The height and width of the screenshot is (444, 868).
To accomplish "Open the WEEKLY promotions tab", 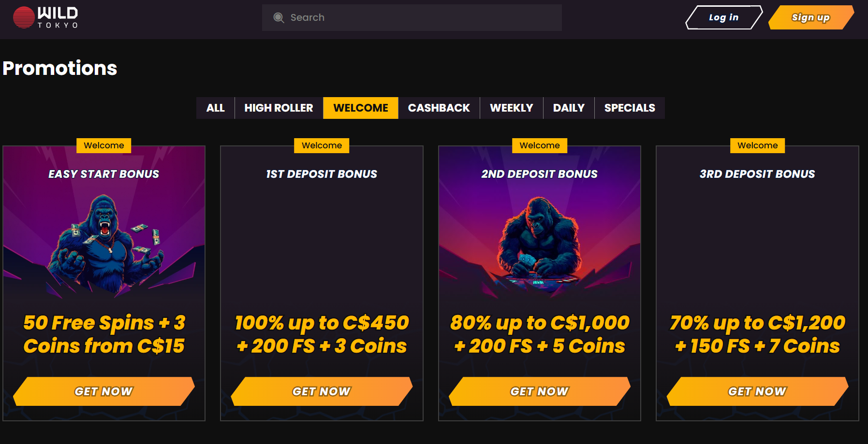I will [511, 108].
